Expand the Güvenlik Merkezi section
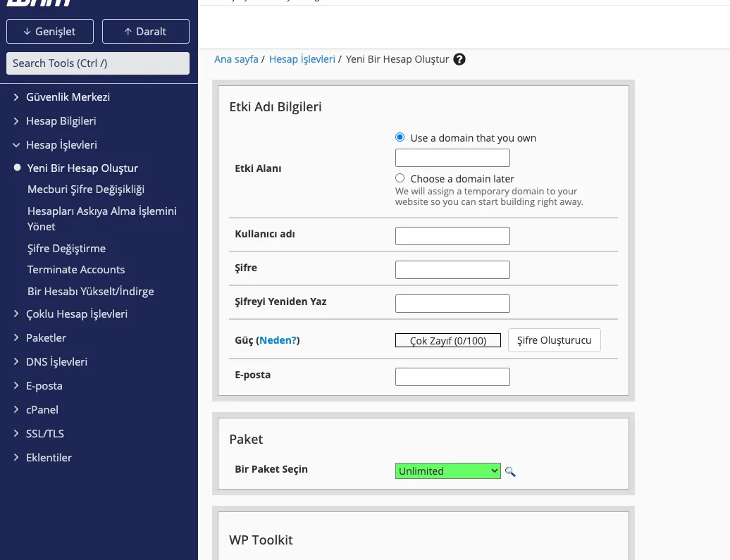The image size is (730, 560). (68, 97)
